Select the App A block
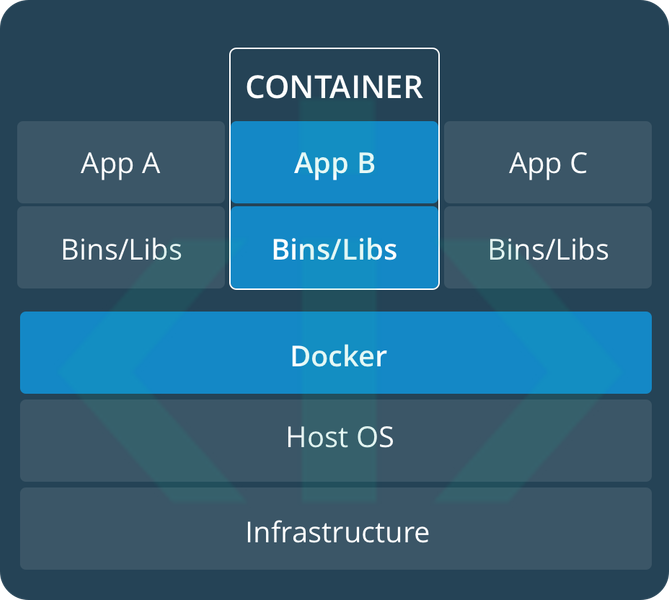669x600 pixels. click(x=121, y=163)
